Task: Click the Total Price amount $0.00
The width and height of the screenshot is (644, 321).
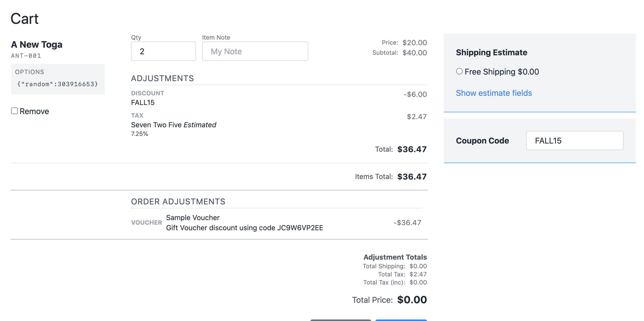Action: [412, 299]
